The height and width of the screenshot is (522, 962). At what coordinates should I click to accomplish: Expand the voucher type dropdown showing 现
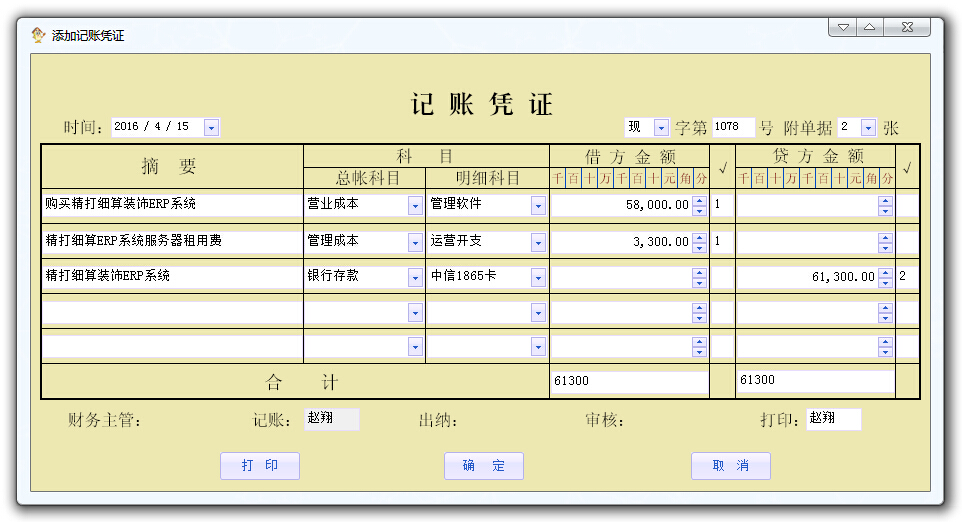coord(661,128)
